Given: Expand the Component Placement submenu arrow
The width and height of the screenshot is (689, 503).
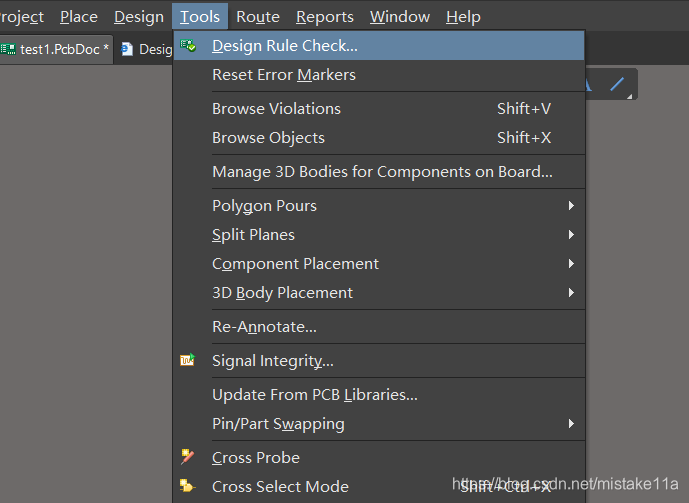Looking at the screenshot, I should tap(571, 264).
